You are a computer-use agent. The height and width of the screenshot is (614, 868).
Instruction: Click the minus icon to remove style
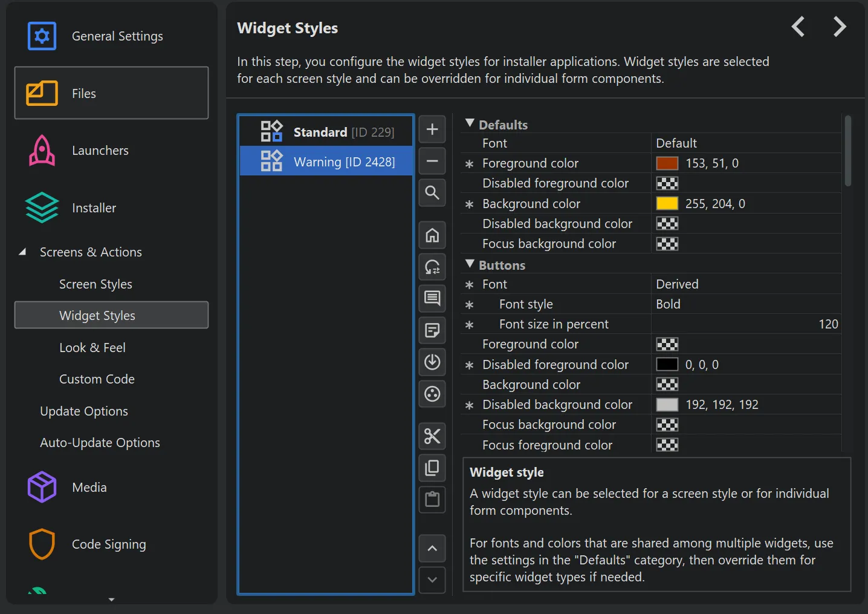(x=432, y=161)
